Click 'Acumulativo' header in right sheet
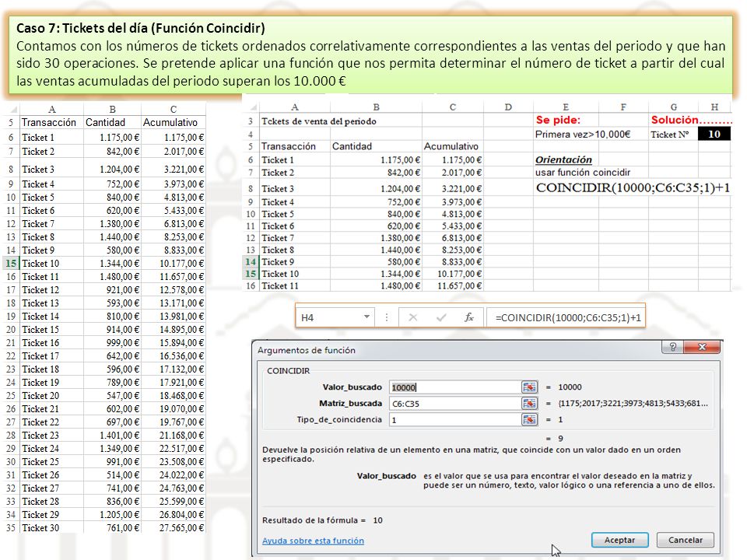The width and height of the screenshot is (747, 560). (x=452, y=146)
